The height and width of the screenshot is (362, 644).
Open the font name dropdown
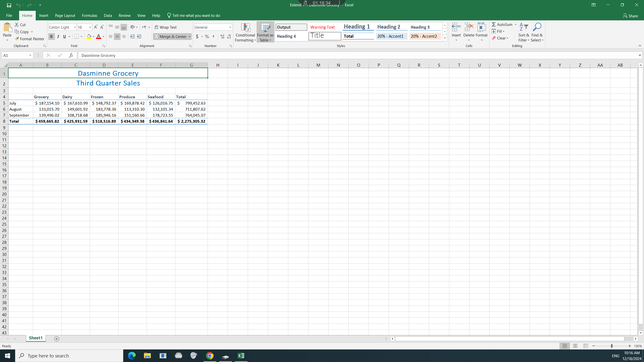(75, 27)
